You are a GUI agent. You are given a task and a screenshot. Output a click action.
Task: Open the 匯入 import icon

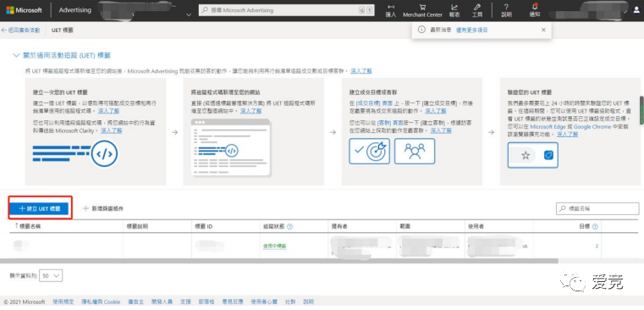point(391,7)
